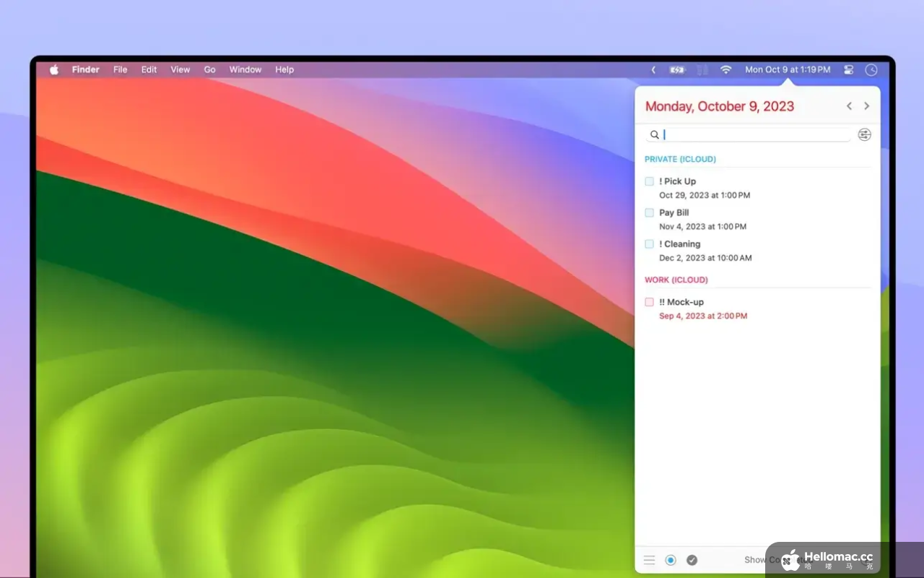Open the Window menu
The height and width of the screenshot is (578, 924).
pos(245,70)
